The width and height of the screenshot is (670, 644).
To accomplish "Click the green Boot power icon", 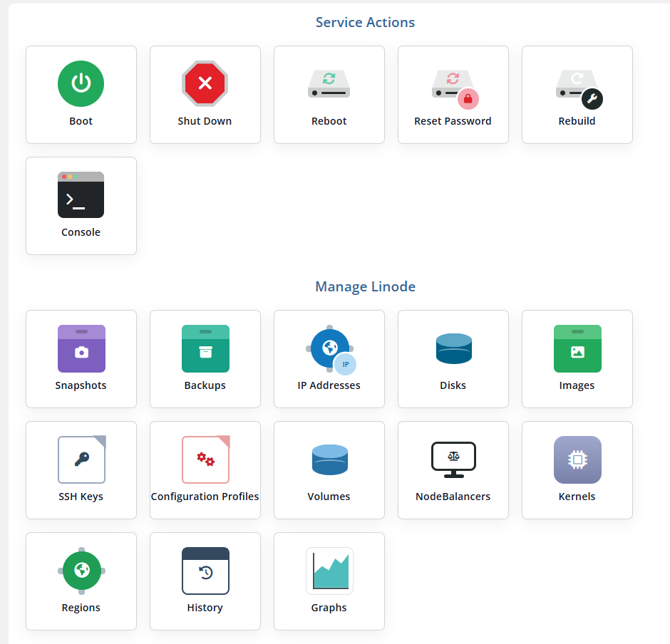I will tap(81, 83).
